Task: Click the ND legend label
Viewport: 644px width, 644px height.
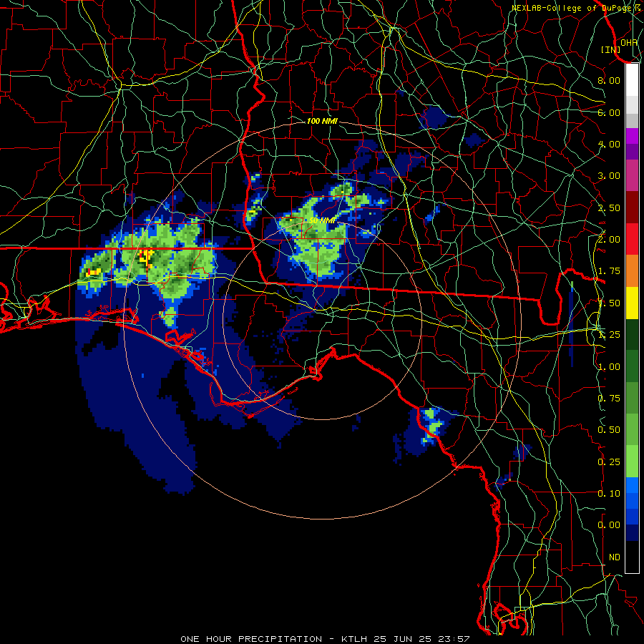Action: [x=615, y=557]
